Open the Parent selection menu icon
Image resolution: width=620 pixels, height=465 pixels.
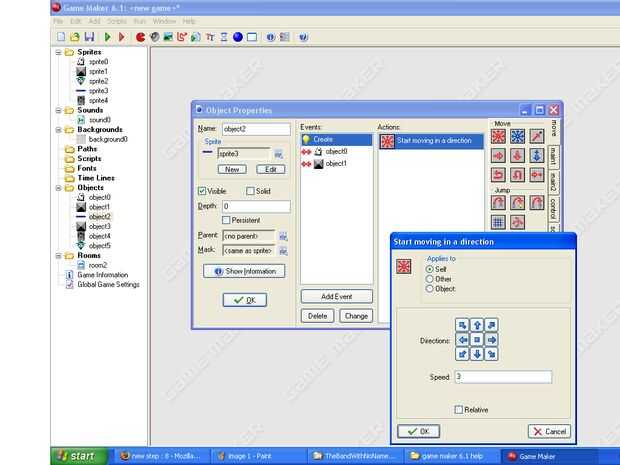click(x=283, y=236)
